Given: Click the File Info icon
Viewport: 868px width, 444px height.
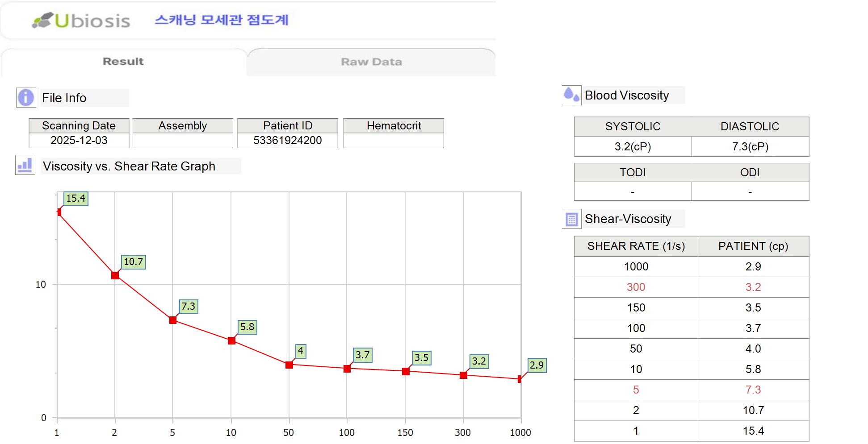Looking at the screenshot, I should coord(26,98).
